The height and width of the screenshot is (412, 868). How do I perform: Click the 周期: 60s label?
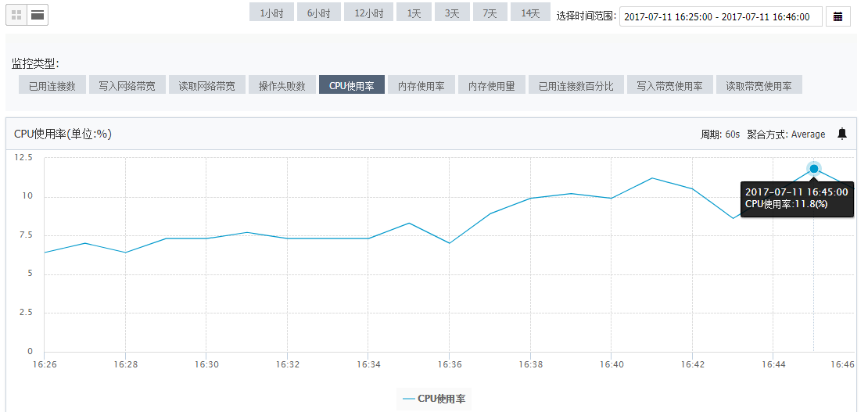720,134
